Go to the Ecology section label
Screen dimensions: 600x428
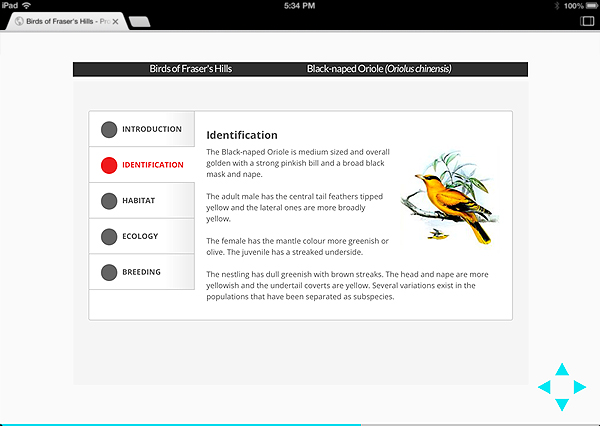pyautogui.click(x=140, y=236)
